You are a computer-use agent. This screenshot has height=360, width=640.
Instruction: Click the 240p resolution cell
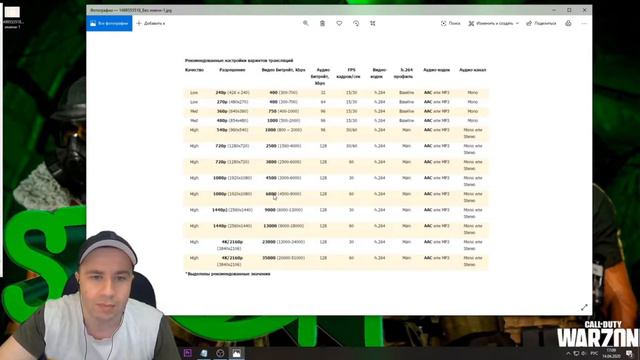(232, 93)
